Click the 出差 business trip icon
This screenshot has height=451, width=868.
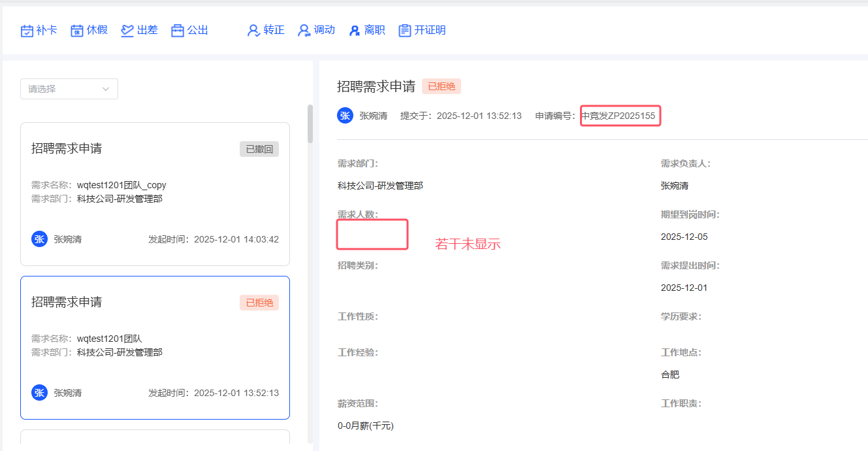(x=127, y=31)
